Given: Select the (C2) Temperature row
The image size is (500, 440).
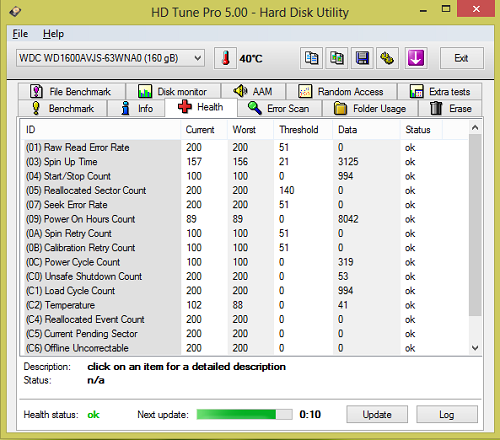Looking at the screenshot, I should point(244,305).
